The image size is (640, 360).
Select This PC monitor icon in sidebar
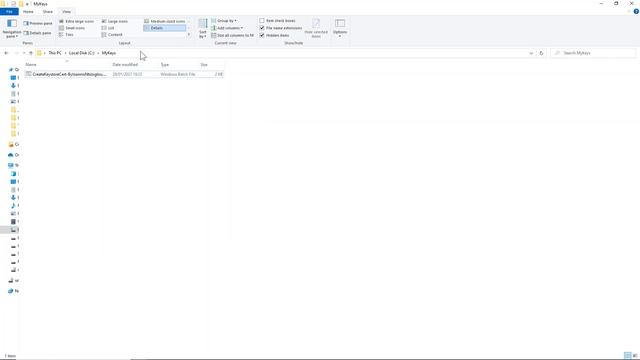(x=11, y=165)
